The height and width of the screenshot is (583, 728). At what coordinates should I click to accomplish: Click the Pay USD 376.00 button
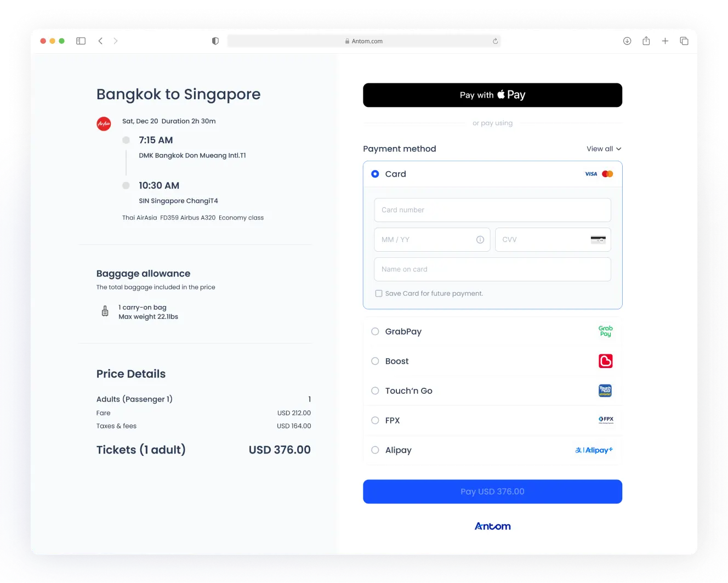(492, 491)
